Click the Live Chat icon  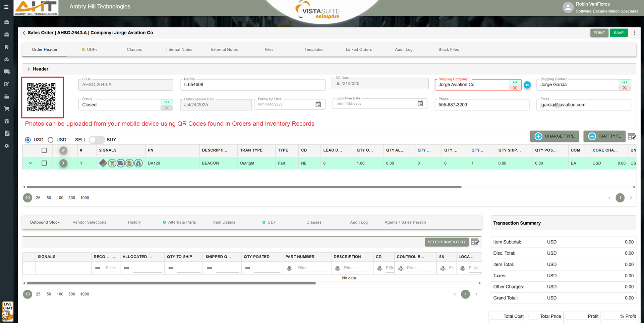[x=7, y=311]
